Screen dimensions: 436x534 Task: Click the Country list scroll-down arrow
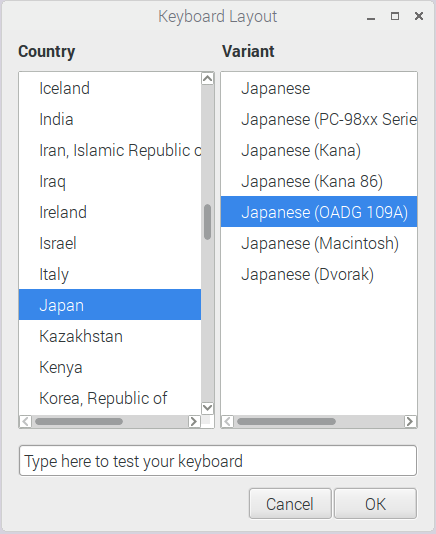[x=207, y=408]
